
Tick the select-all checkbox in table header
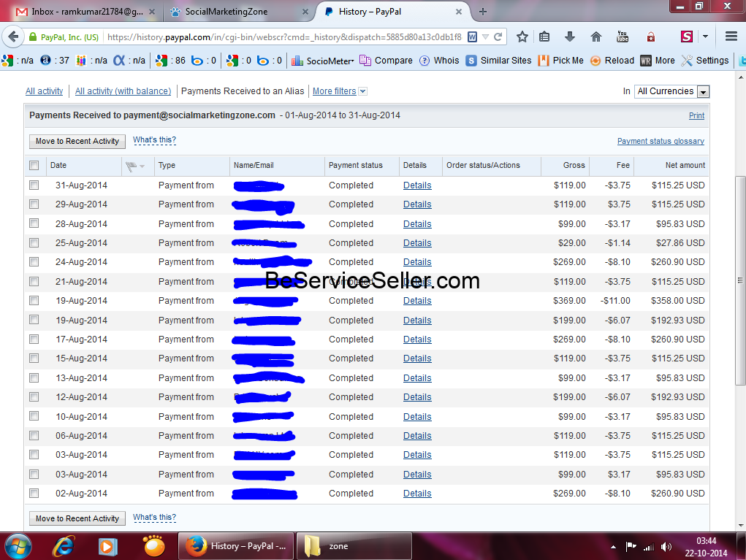pos(34,166)
